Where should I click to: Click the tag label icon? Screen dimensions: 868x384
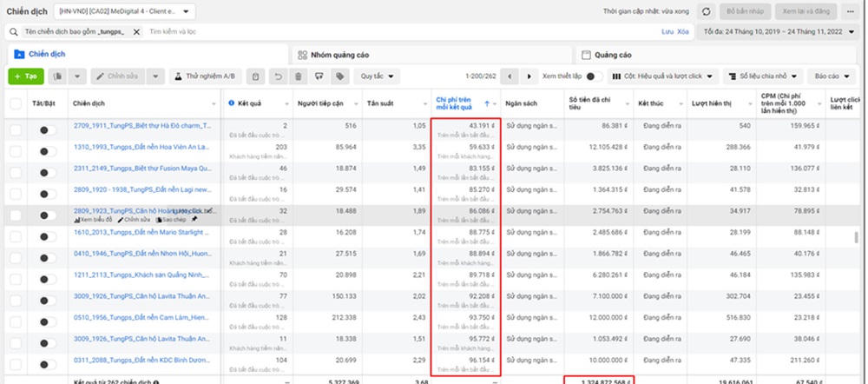click(x=340, y=76)
